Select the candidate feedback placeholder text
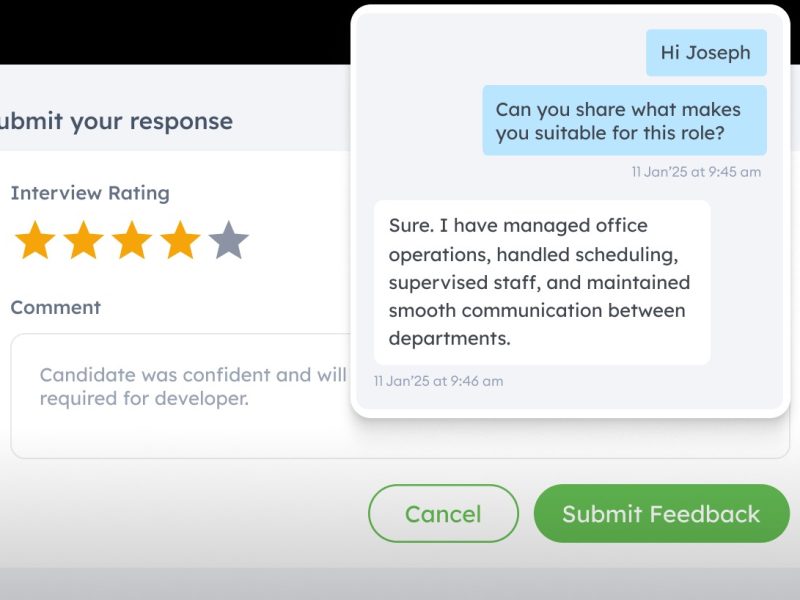800x600 pixels. (185, 387)
